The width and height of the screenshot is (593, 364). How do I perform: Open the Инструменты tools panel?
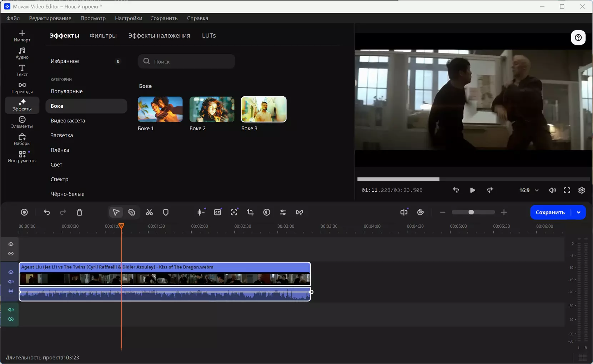22,157
